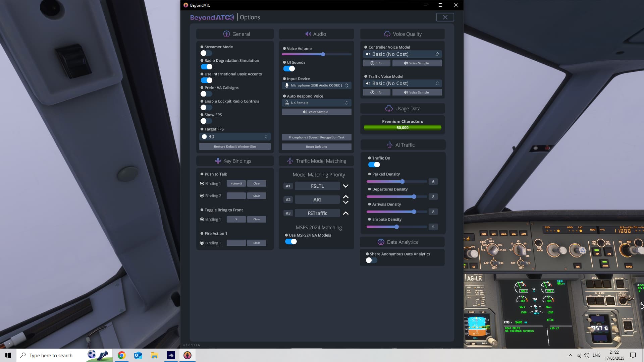Screen dimensions: 644x362
Task: Click the Usage Data cloud icon
Action: pos(389,108)
